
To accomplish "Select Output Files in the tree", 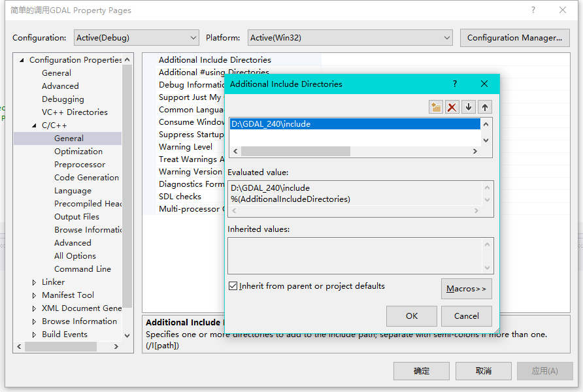I will (76, 217).
